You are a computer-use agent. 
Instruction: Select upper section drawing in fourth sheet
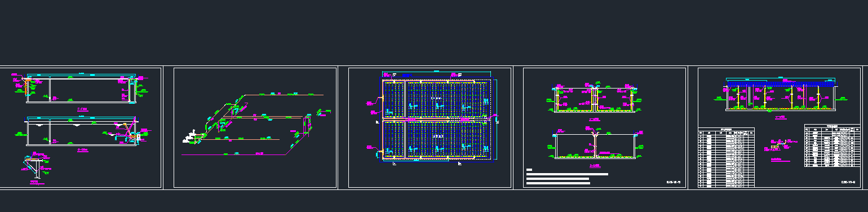594,99
